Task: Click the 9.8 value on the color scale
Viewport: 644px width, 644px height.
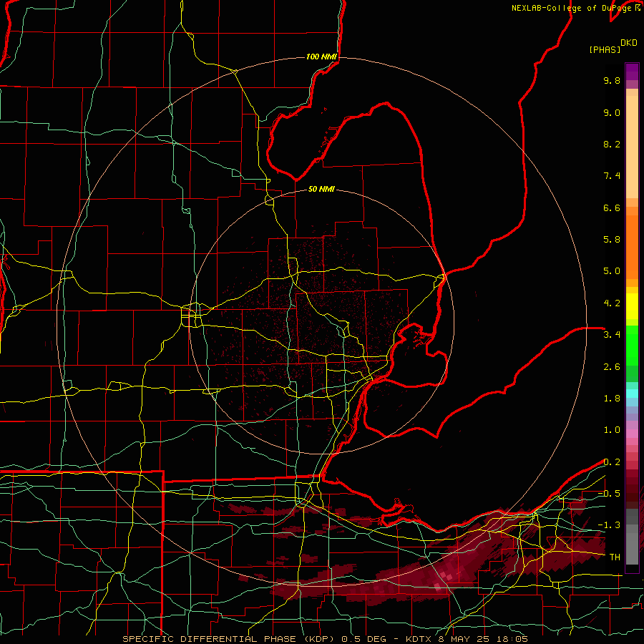Action: coord(612,80)
